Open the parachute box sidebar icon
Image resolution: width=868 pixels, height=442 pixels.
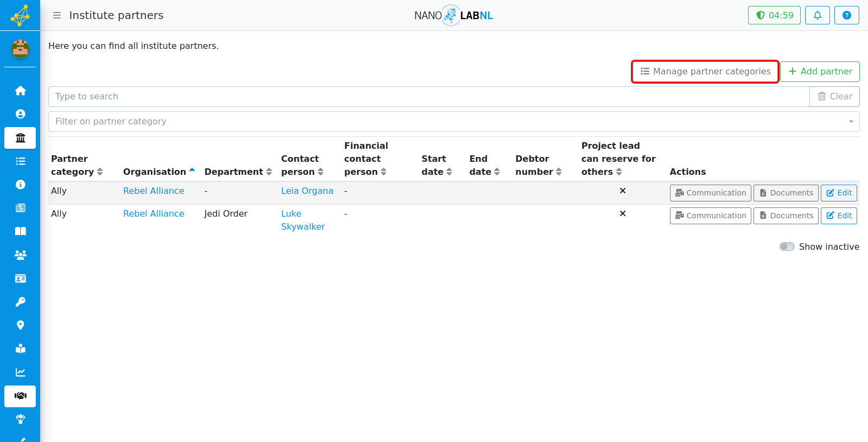pos(20,419)
